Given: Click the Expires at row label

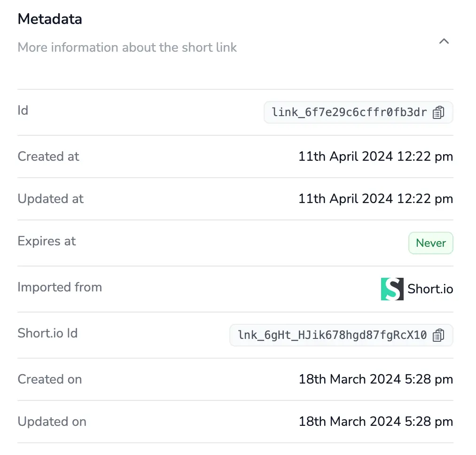Looking at the screenshot, I should point(47,241).
